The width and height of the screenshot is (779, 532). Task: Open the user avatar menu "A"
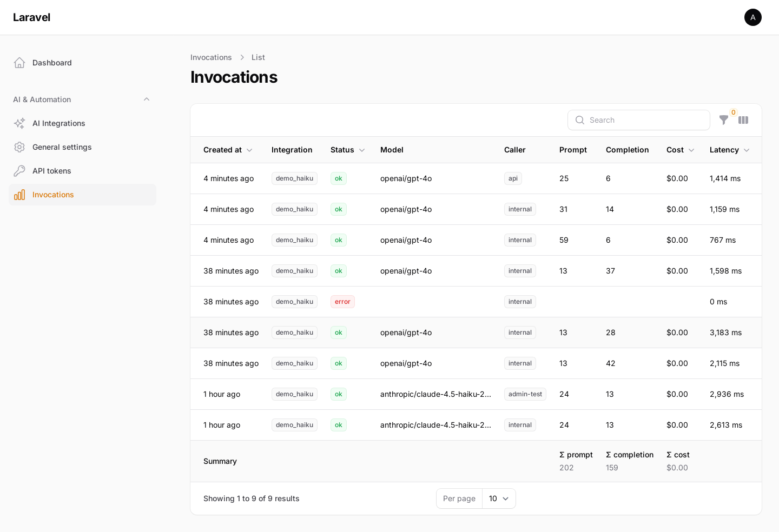(x=753, y=17)
